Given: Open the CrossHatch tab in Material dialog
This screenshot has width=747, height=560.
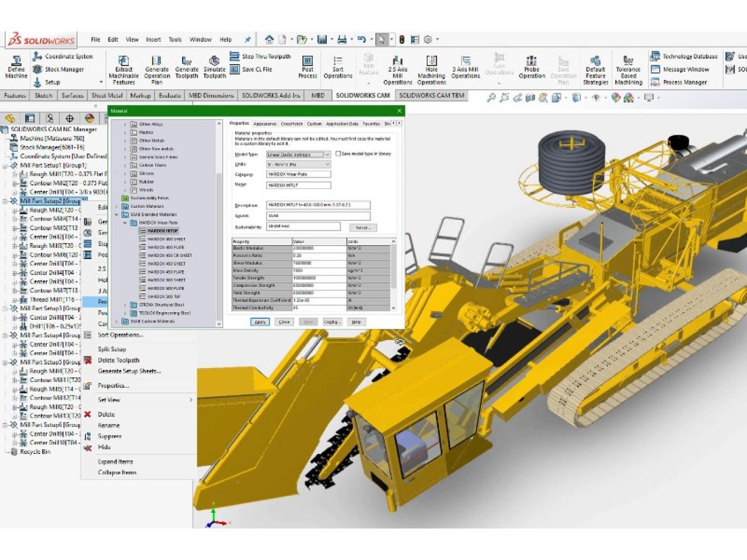Looking at the screenshot, I should tap(292, 124).
